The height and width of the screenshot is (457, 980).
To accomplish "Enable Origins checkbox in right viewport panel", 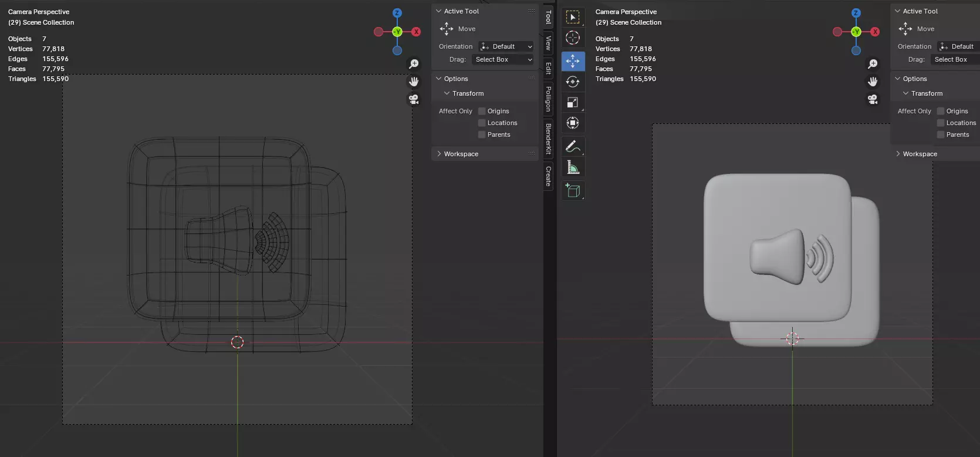I will coord(941,111).
